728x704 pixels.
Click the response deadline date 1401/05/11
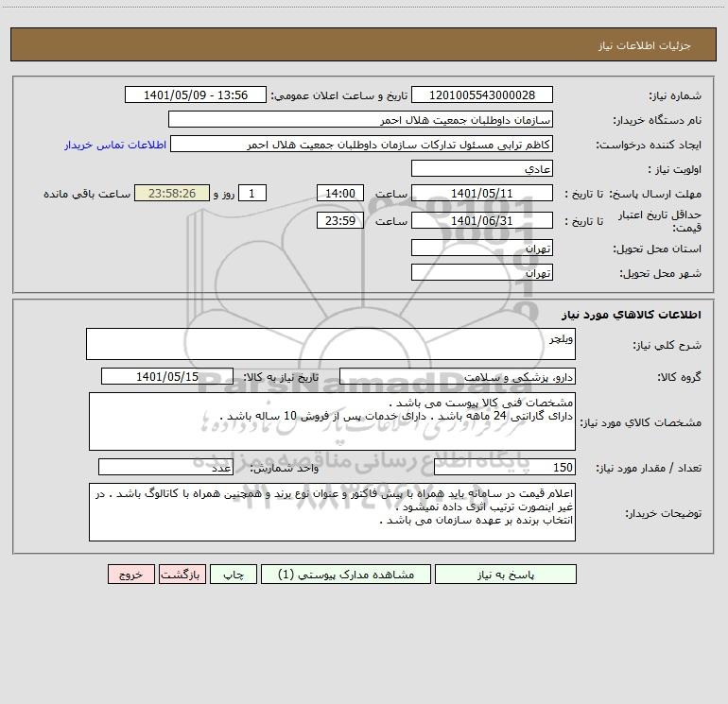482,193
